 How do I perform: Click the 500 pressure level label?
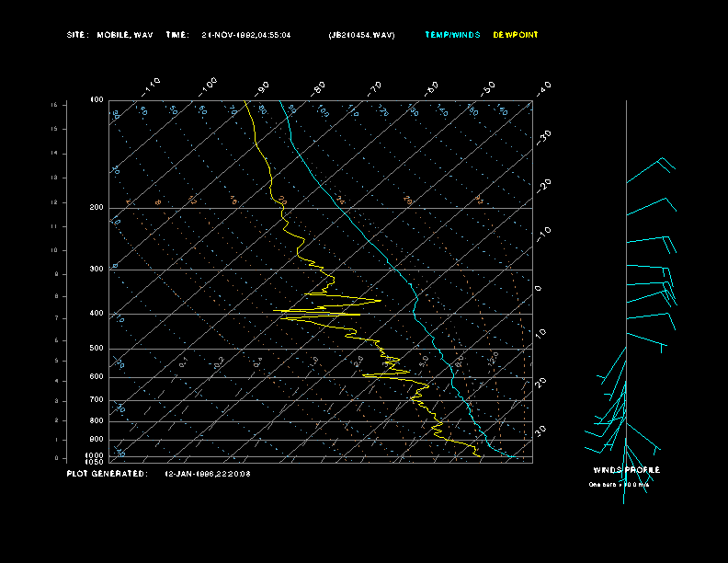tap(97, 348)
